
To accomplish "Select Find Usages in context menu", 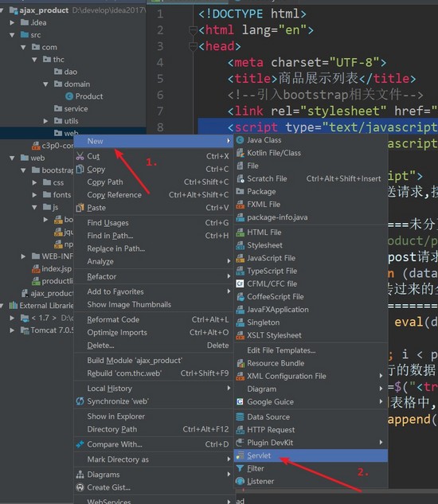I will [154, 223].
